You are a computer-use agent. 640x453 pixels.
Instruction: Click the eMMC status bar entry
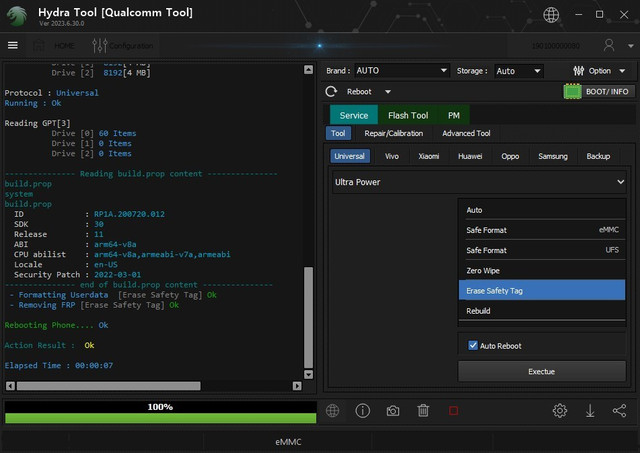click(288, 442)
